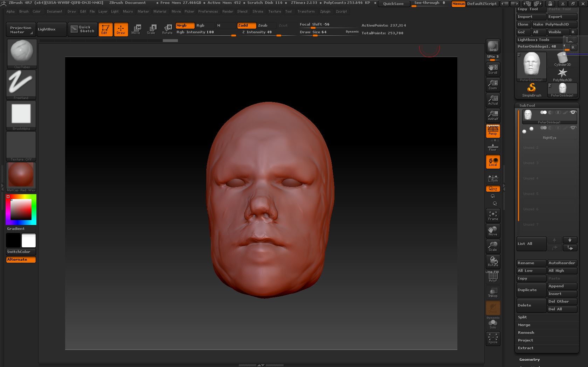Toggle the Floor grid
This screenshot has height=367, width=588.
coord(493,147)
